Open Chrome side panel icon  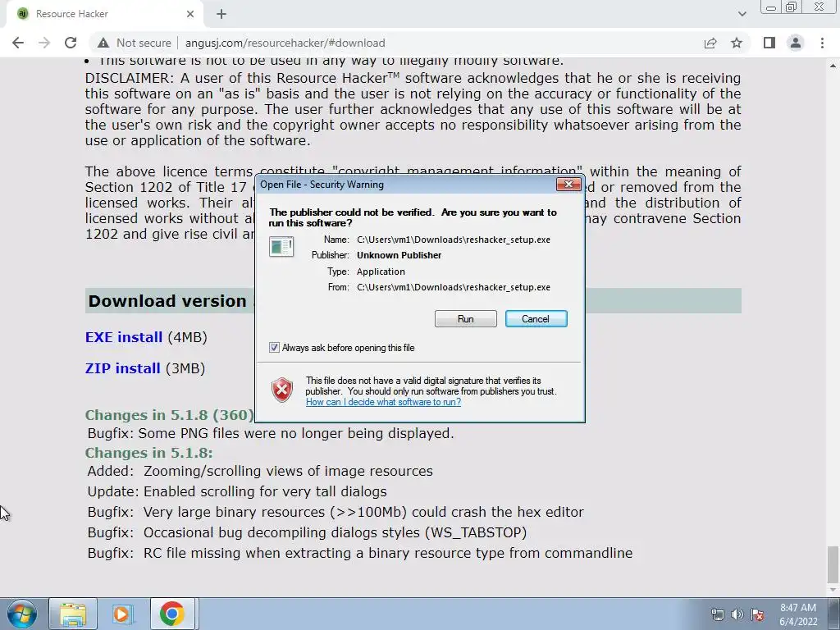769,43
